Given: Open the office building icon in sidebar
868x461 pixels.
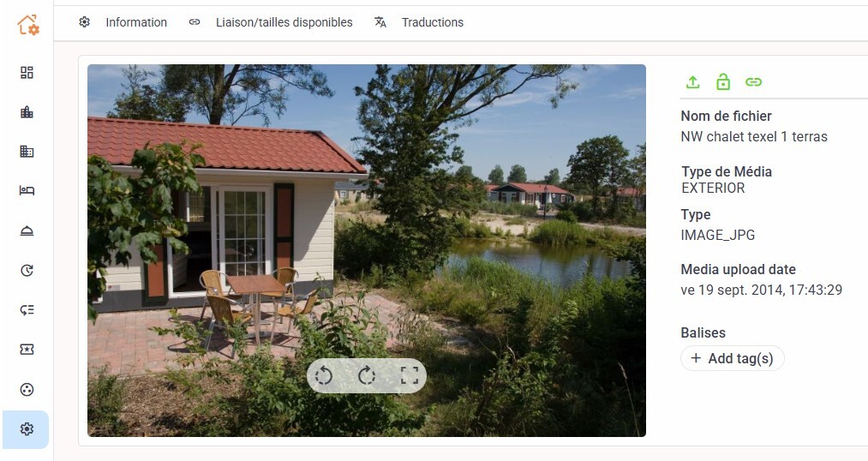Looking at the screenshot, I should (27, 151).
